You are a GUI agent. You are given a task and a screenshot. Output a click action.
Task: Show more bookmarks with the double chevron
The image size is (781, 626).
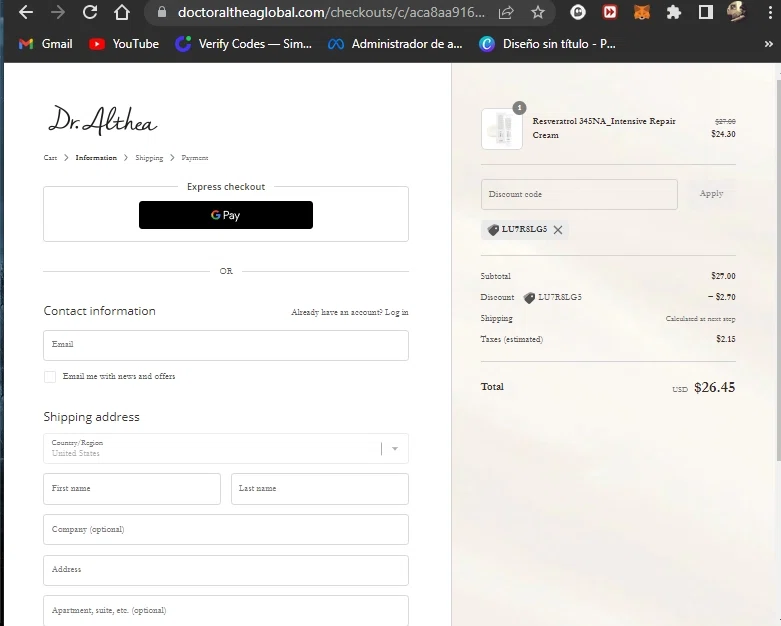tap(769, 44)
